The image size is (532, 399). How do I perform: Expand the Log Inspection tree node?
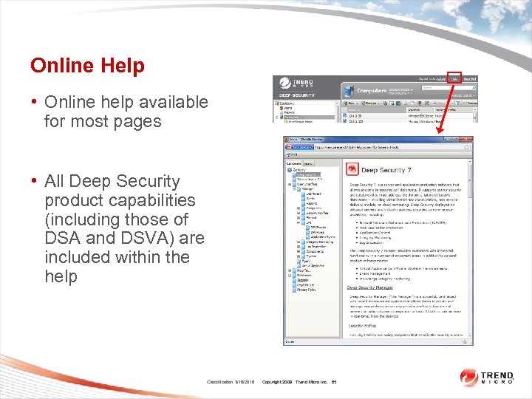tap(299, 247)
